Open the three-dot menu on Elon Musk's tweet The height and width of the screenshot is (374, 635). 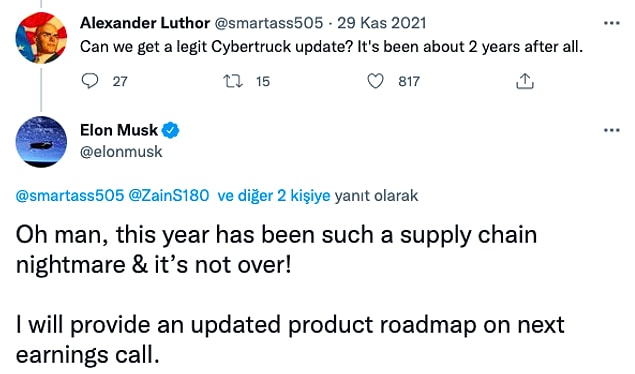click(612, 130)
